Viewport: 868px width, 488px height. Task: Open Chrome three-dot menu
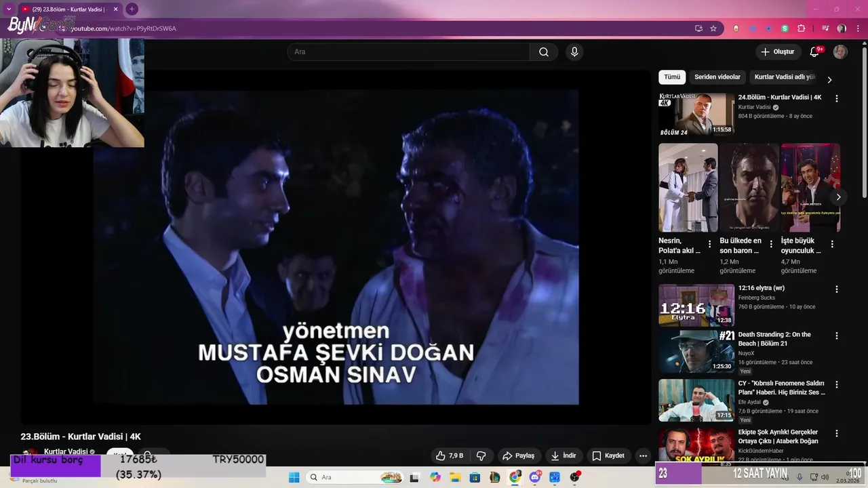tap(857, 28)
